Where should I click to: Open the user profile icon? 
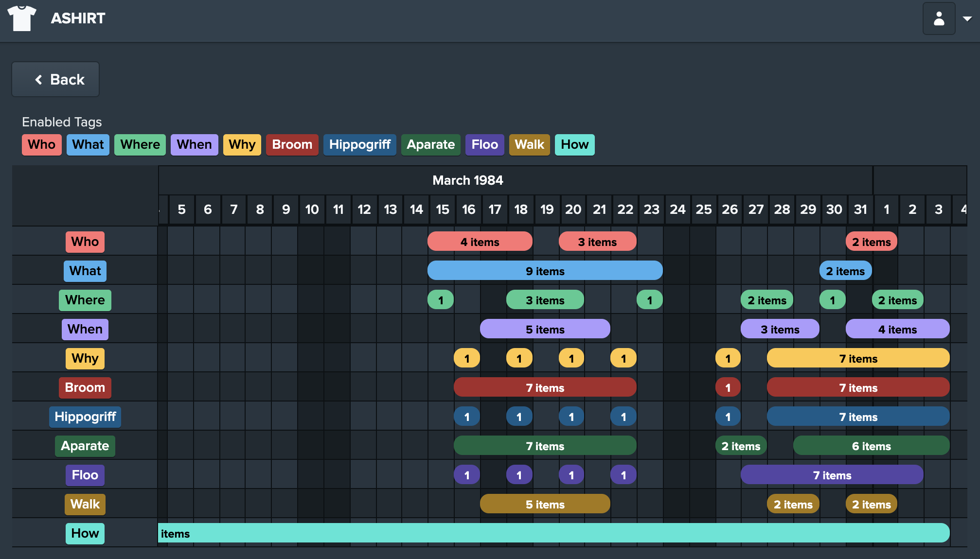click(939, 18)
